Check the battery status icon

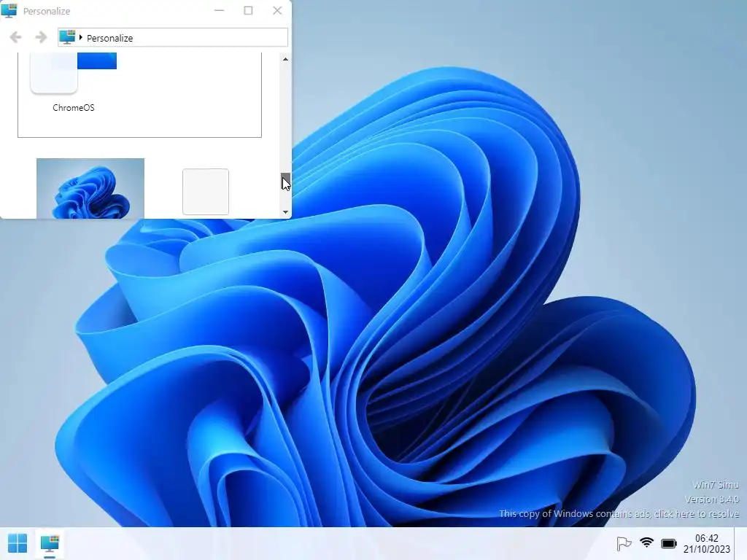tap(669, 543)
